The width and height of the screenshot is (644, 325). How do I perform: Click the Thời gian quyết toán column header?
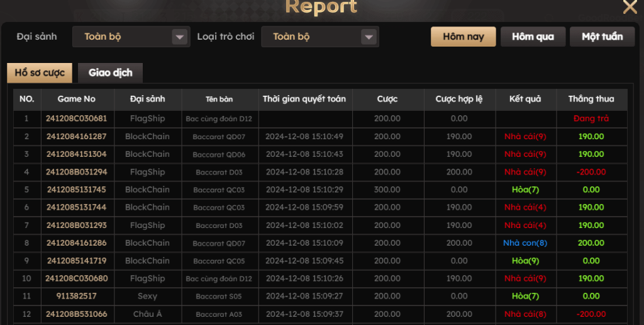tap(304, 99)
